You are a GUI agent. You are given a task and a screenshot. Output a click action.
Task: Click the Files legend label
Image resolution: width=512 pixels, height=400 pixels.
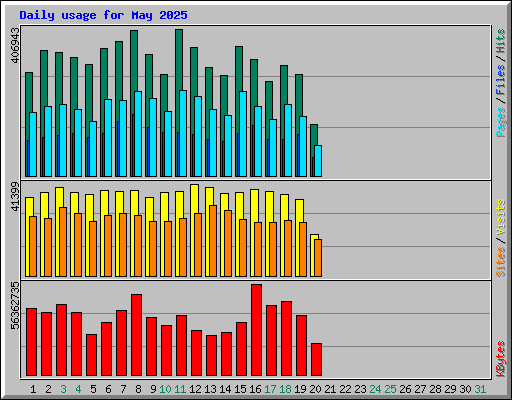(501, 80)
